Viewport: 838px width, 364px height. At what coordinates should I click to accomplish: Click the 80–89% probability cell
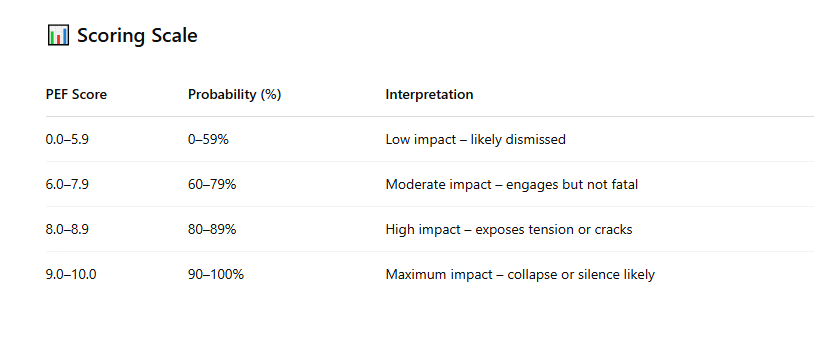[212, 229]
